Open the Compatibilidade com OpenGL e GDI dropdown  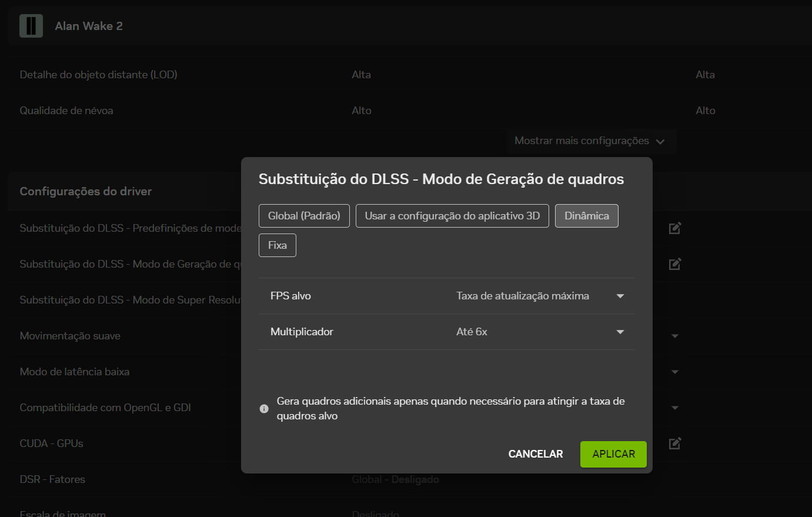tap(674, 407)
